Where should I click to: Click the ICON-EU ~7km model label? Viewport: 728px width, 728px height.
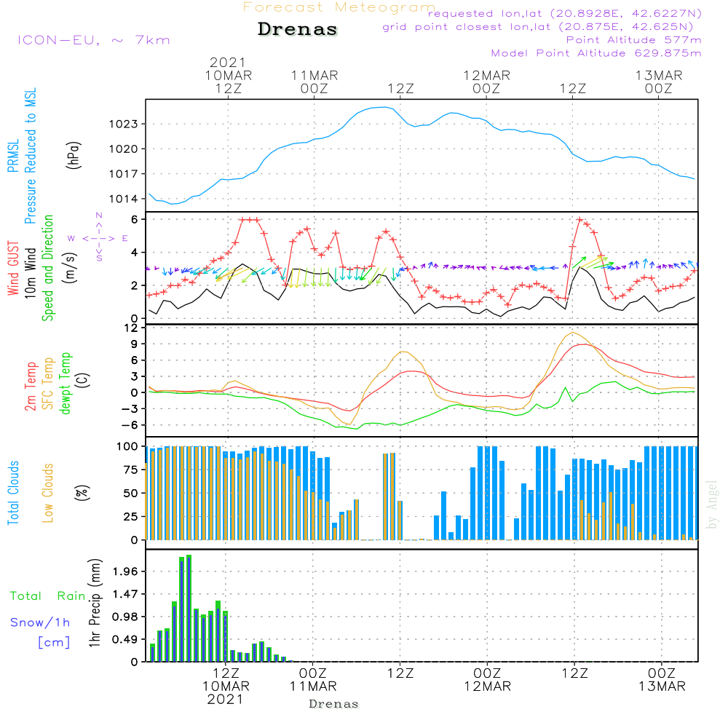coord(93,40)
